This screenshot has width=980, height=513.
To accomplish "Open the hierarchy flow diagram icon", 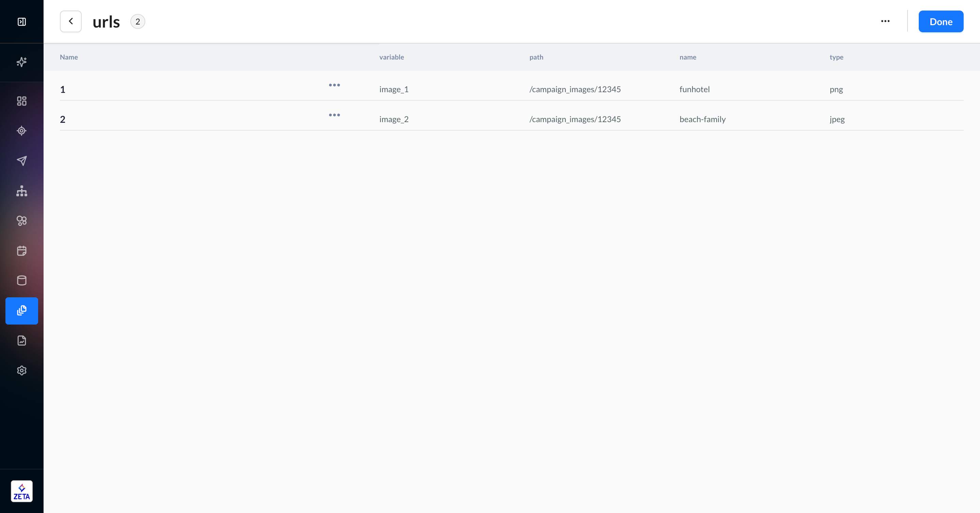I will click(x=22, y=191).
